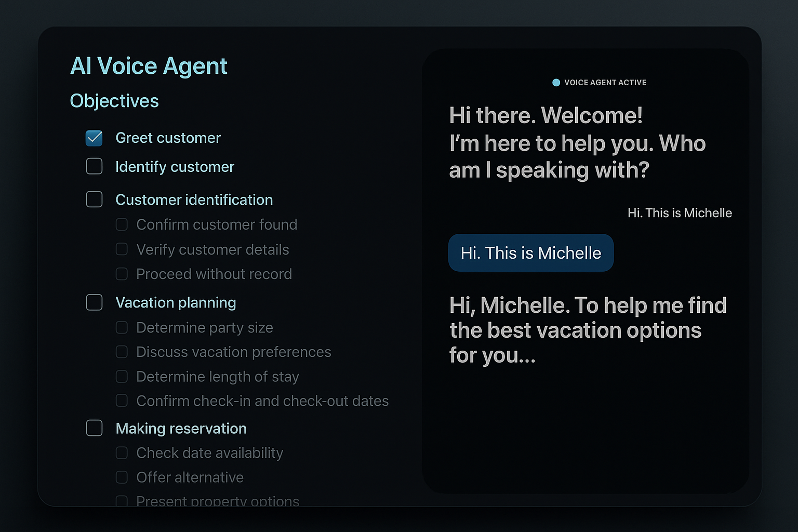Check the Determine party size box

122,327
